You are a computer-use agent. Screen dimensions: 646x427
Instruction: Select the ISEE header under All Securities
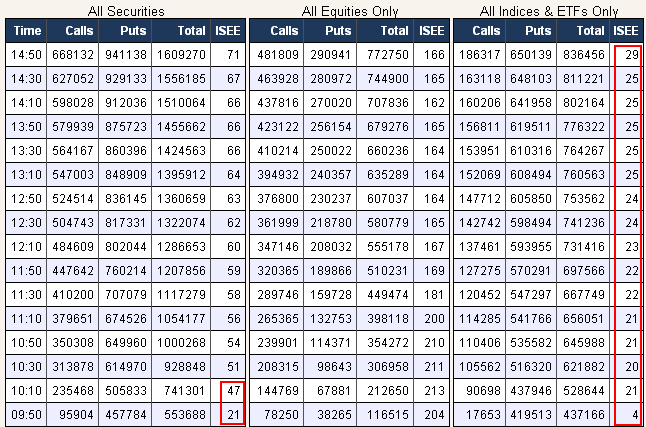[228, 30]
